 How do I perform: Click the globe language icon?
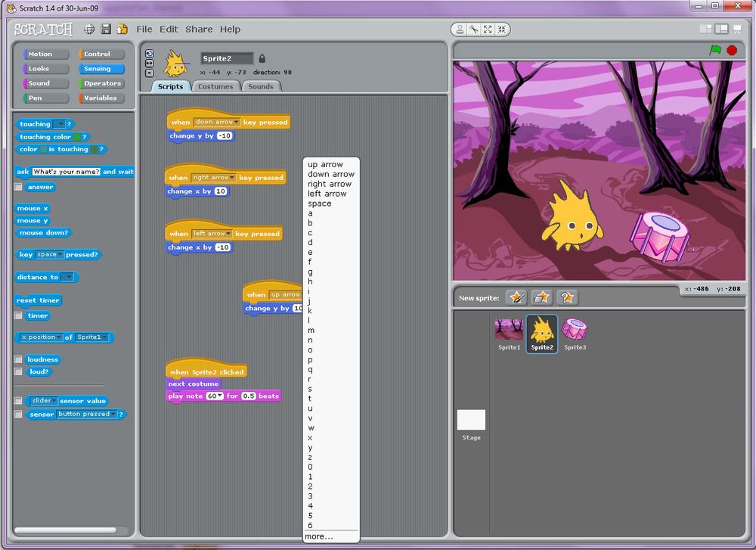[x=89, y=29]
